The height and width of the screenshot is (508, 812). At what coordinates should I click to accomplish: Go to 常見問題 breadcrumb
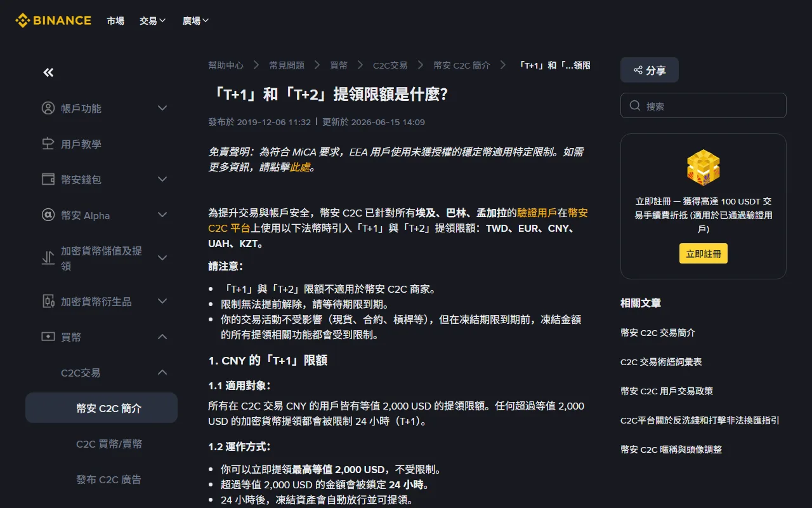[x=287, y=65]
